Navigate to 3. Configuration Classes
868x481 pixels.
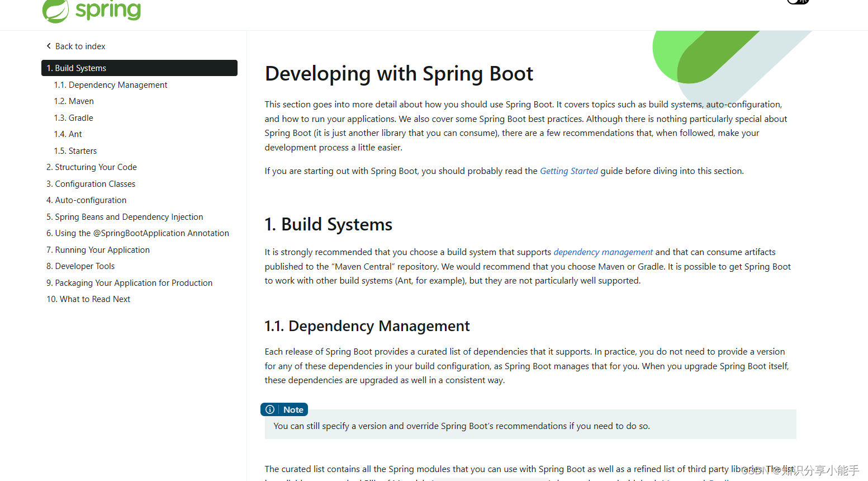coord(91,184)
